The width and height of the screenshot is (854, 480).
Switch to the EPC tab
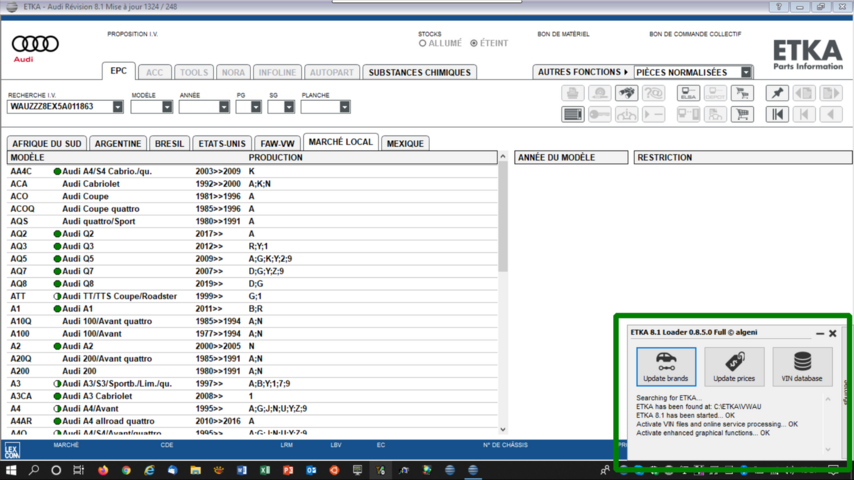pyautogui.click(x=118, y=71)
